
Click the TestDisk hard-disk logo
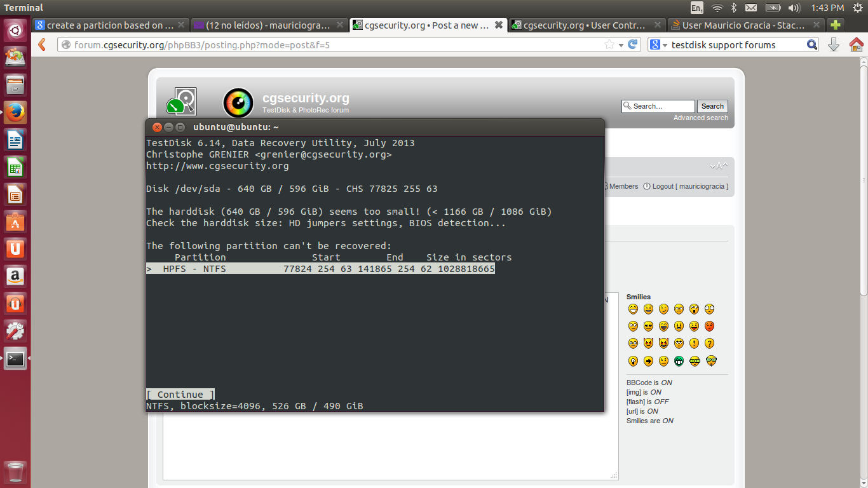tap(181, 103)
